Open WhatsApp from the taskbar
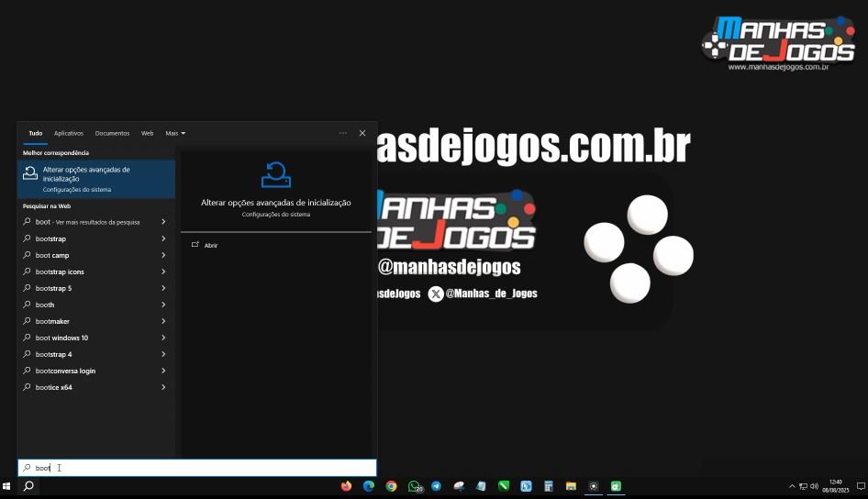 pyautogui.click(x=414, y=486)
